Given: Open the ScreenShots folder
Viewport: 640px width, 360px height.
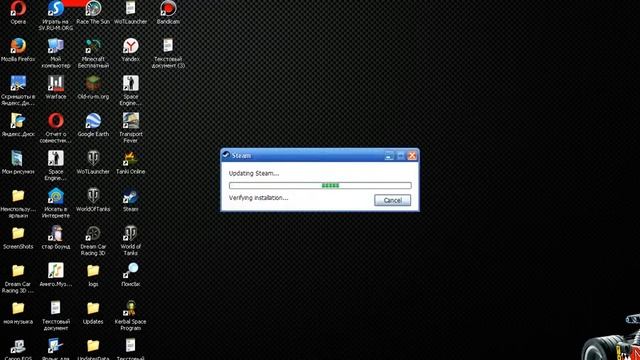Looking at the screenshot, I should click(18, 234).
